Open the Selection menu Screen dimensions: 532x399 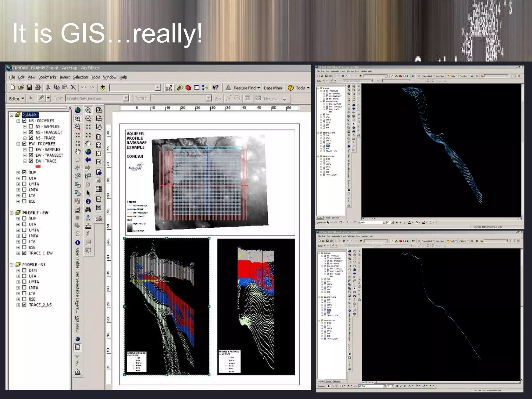coord(80,77)
